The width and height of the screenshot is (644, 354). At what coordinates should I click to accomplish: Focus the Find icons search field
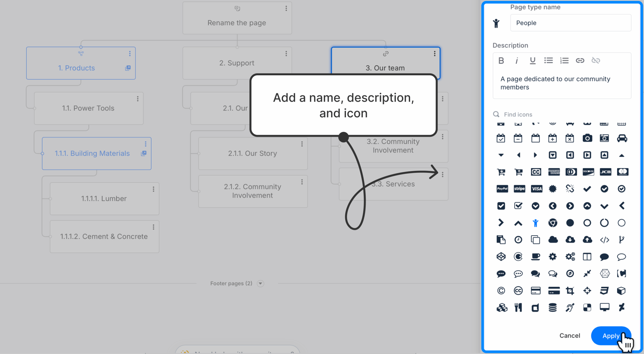pyautogui.click(x=562, y=114)
